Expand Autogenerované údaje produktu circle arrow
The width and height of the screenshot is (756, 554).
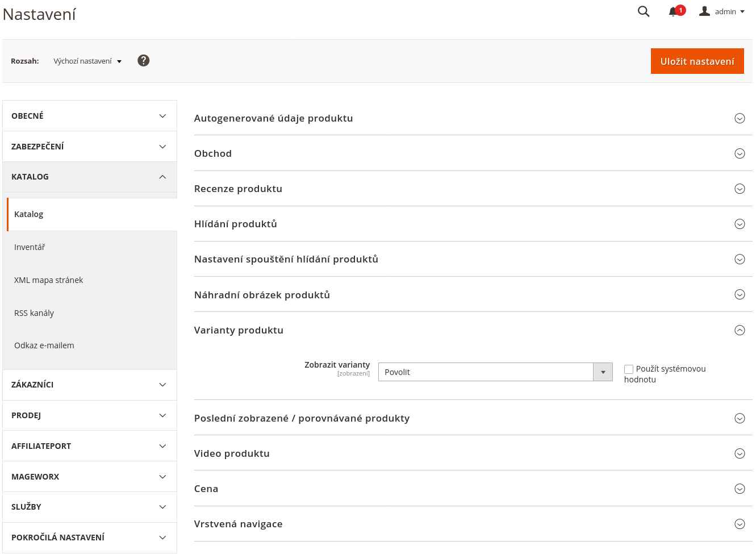coord(740,118)
